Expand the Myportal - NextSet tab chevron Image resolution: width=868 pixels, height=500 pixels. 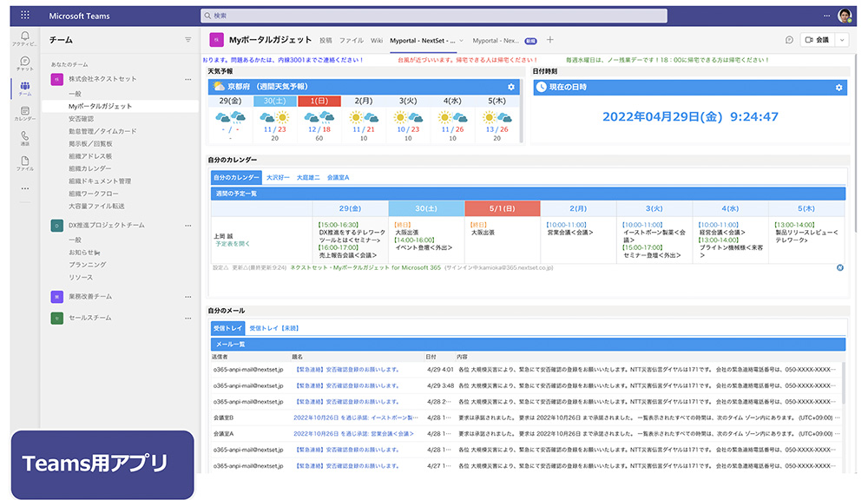tap(461, 41)
